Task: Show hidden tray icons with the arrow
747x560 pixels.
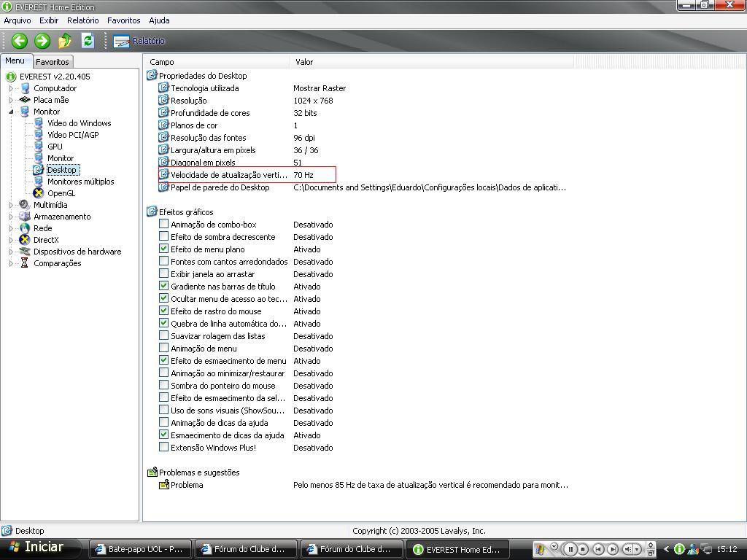Action: 667,550
